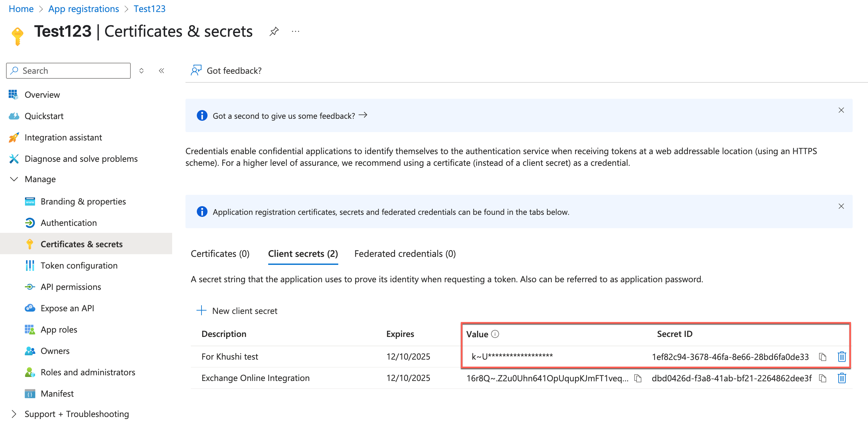Click secret ID 1ef82c94-3678-46fa-8e66-28bd6fa0de33

click(730, 357)
